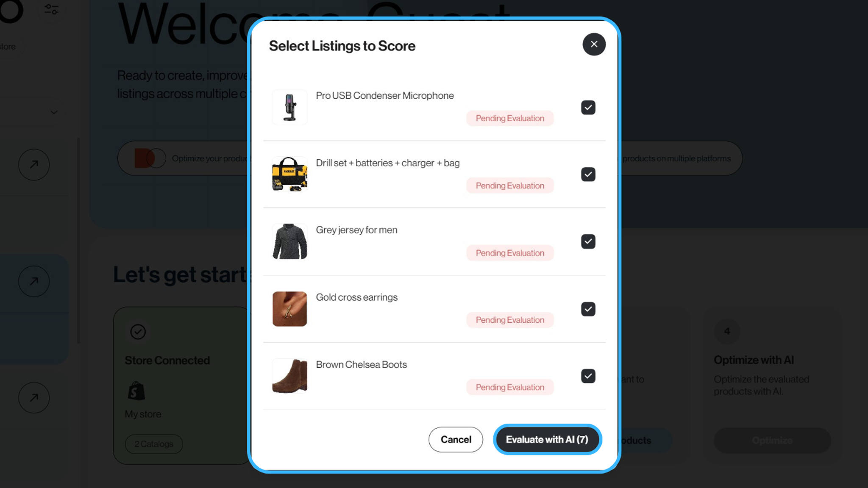Select the grey jersey product image

coord(289,241)
